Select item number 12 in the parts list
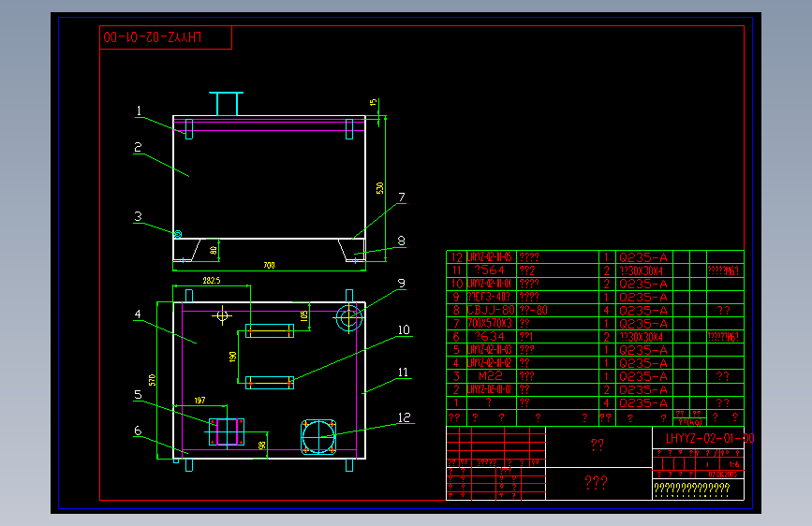The width and height of the screenshot is (812, 526). pyautogui.click(x=456, y=257)
